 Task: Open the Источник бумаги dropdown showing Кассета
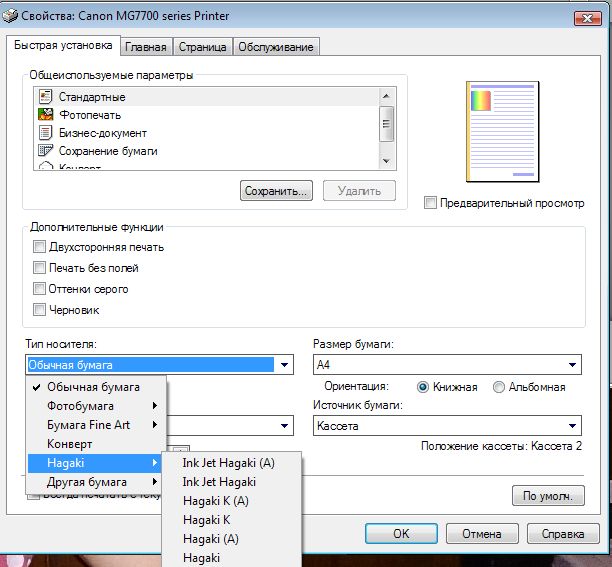coord(447,426)
